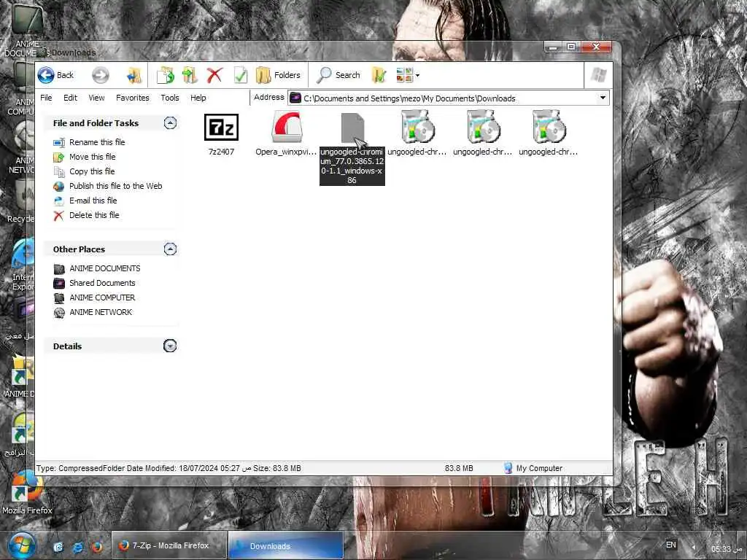Open the View menu

(96, 98)
